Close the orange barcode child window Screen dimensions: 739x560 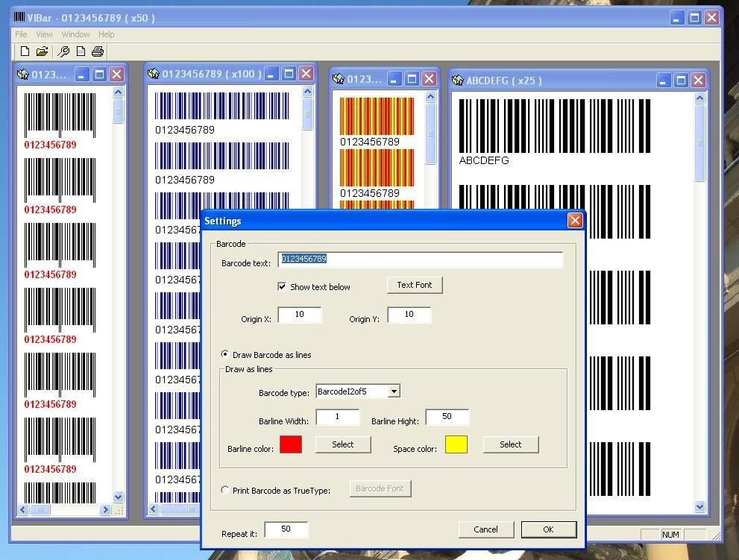(429, 79)
